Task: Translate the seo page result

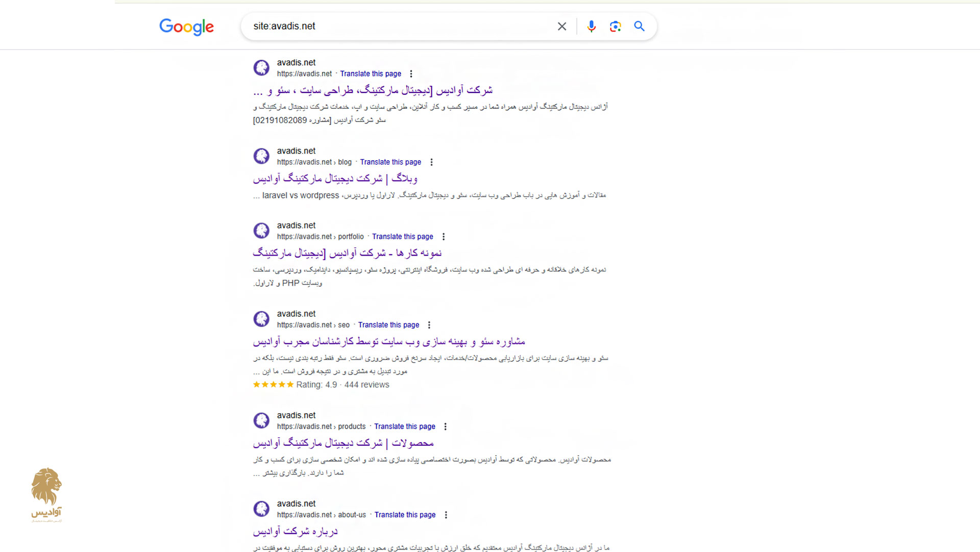Action: pyautogui.click(x=388, y=325)
